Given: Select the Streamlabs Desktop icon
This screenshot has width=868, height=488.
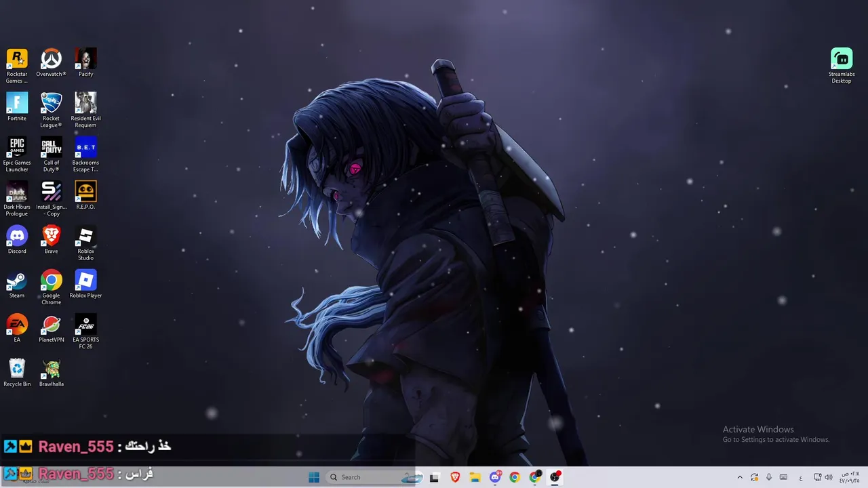Looking at the screenshot, I should (842, 66).
